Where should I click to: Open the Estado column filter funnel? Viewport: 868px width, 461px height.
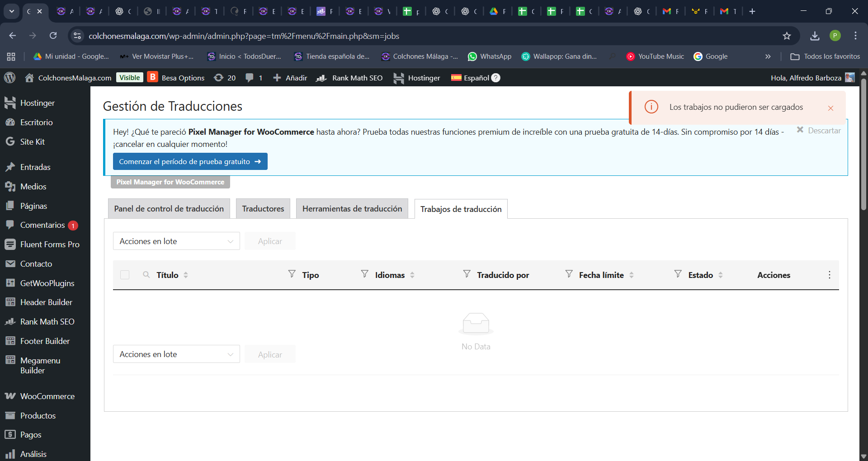coord(678,274)
